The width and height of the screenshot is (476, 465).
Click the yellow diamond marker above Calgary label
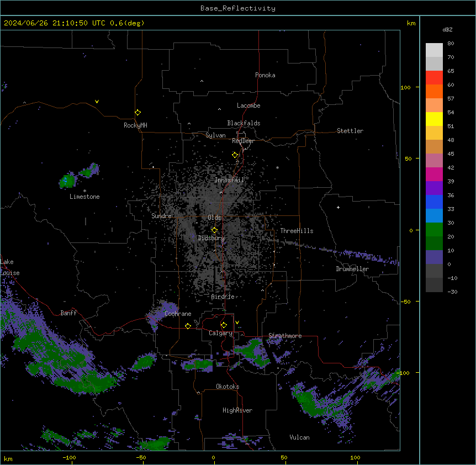[224, 325]
